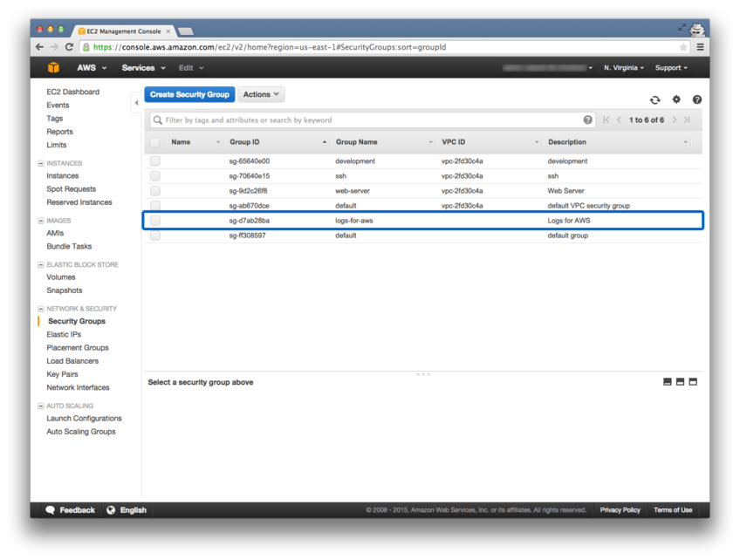Collapse the AUTO SCALING section
The width and height of the screenshot is (740, 560).
pyautogui.click(x=41, y=406)
